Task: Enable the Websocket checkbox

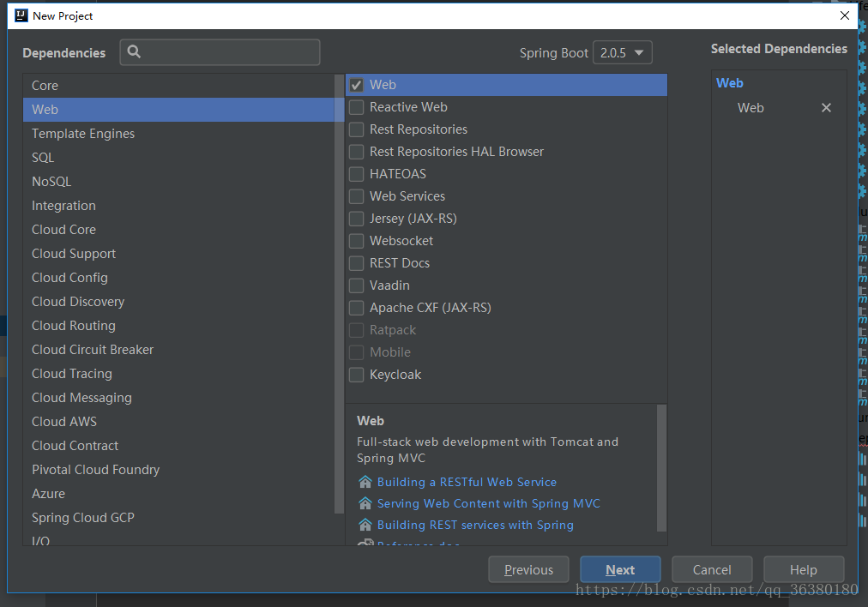Action: tap(357, 241)
